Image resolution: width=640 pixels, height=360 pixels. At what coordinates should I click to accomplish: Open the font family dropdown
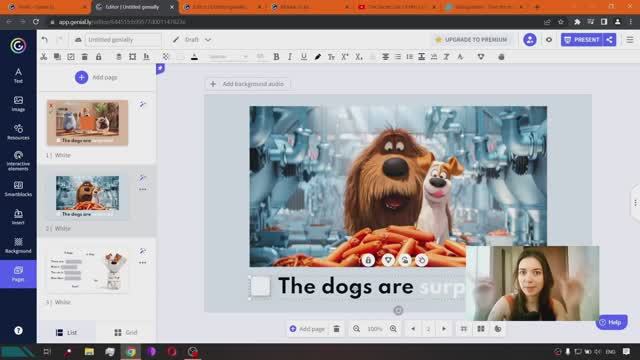pyautogui.click(x=228, y=57)
